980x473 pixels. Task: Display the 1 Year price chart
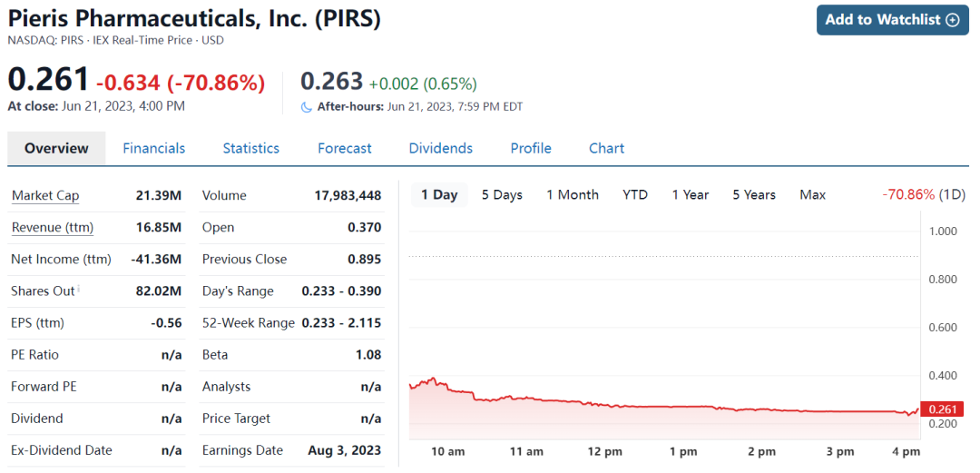tap(691, 194)
